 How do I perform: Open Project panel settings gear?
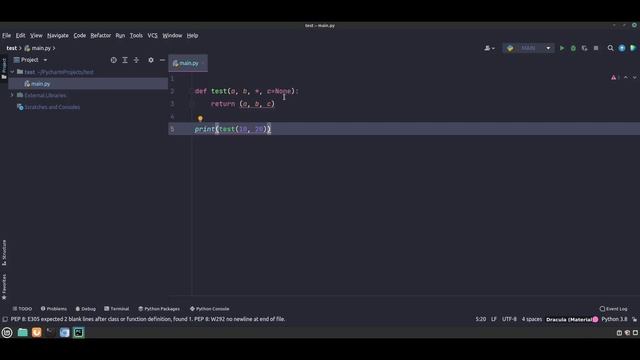[x=151, y=60]
